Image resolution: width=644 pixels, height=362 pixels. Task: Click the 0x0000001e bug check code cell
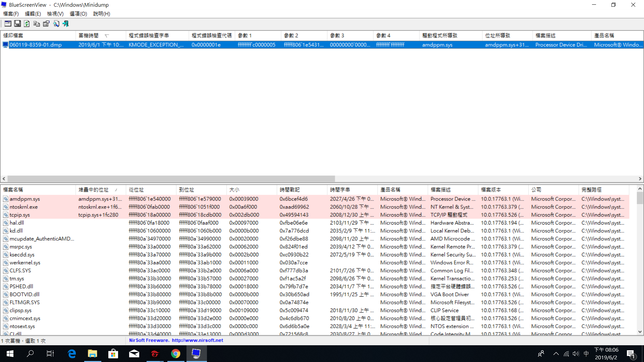click(212, 45)
